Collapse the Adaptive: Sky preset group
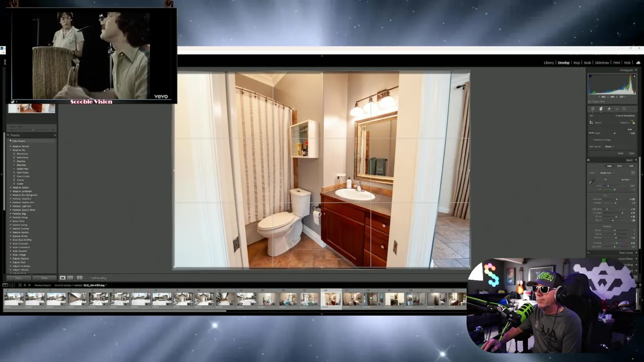The height and width of the screenshot is (362, 644). click(x=11, y=150)
